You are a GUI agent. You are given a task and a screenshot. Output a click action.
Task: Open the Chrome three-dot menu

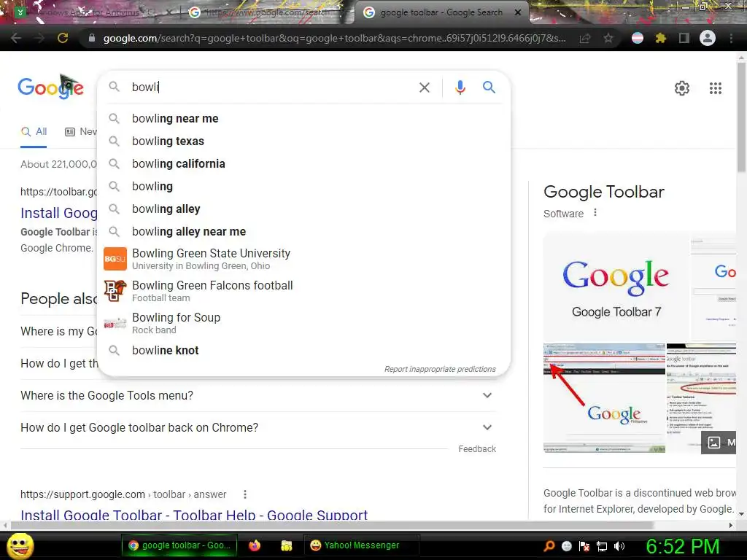731,38
